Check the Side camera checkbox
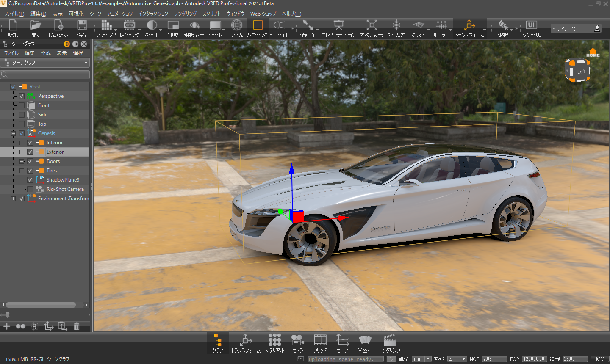Image resolution: width=610 pixels, height=364 pixels. [x=22, y=115]
